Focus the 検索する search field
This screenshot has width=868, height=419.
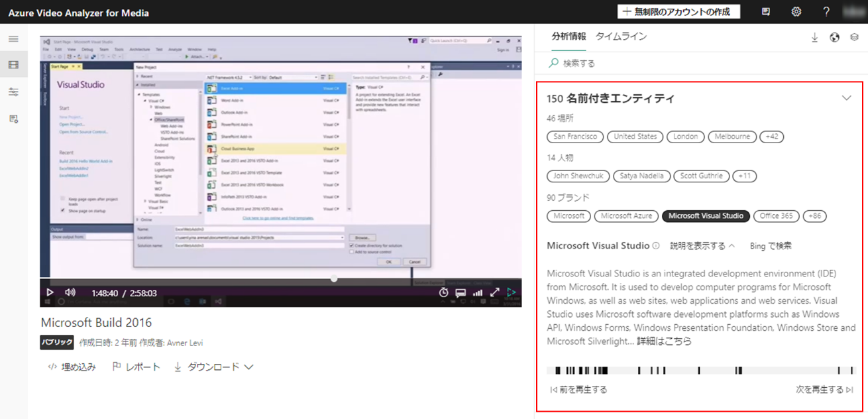pos(701,63)
